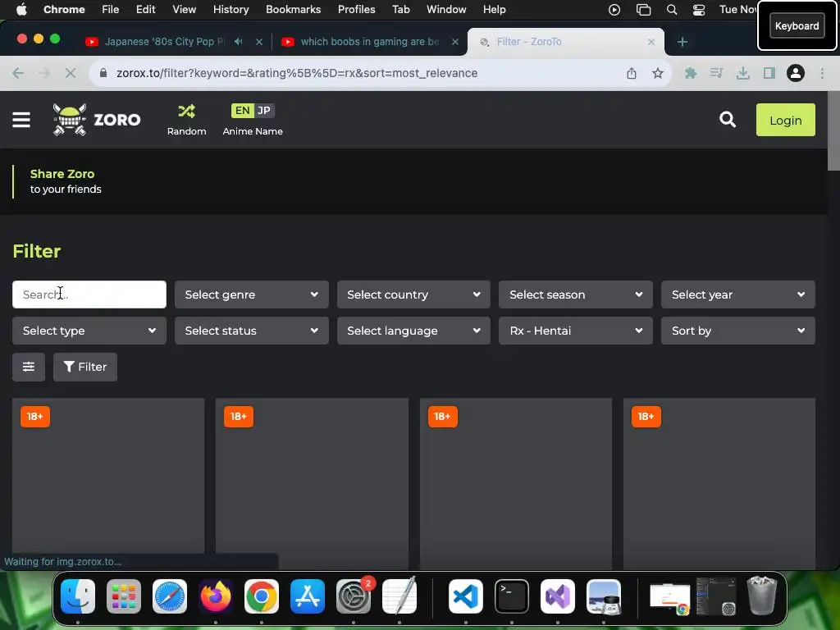Open Launchpad in the Dock

coord(124,596)
